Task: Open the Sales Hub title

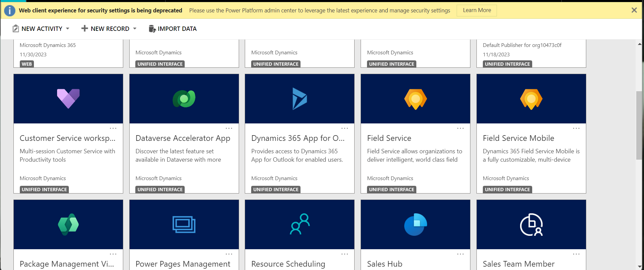Action: [x=385, y=264]
